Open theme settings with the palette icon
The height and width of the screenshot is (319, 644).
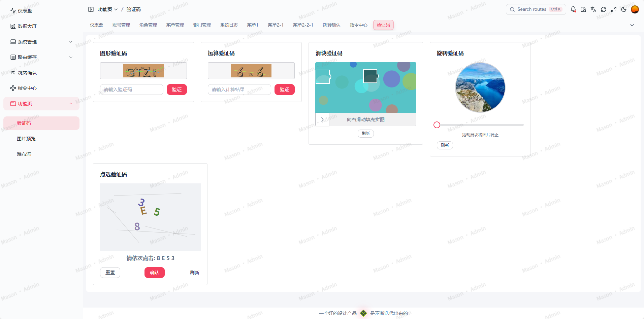583,9
